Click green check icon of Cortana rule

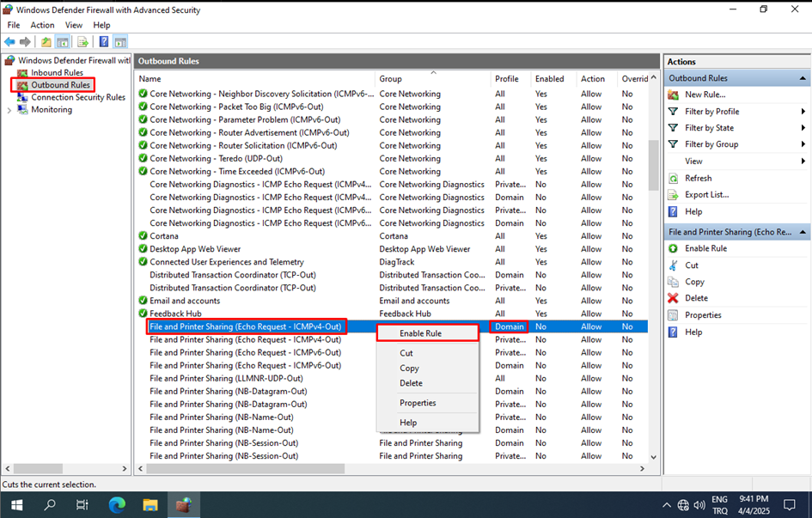point(143,236)
